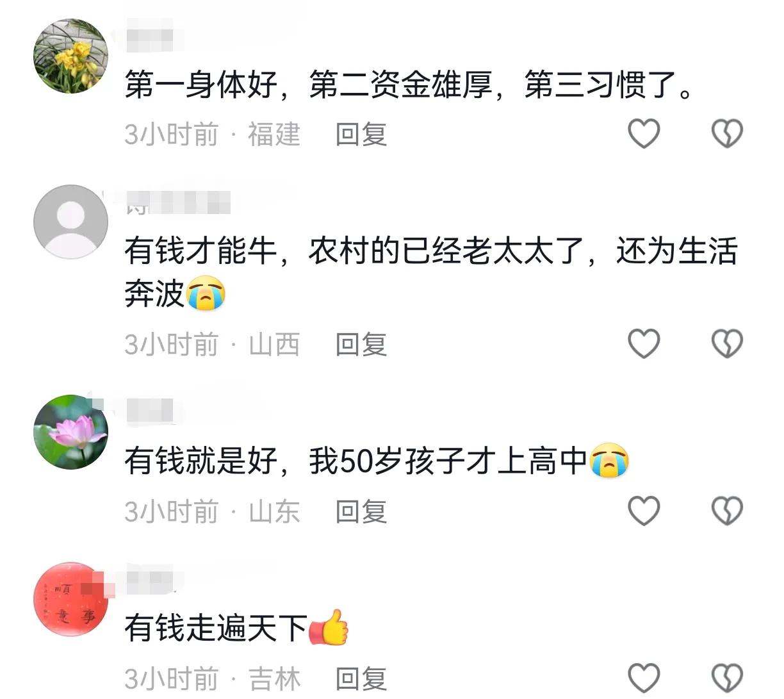Open the pink lotus avatar profile
784x699 pixels.
70,432
